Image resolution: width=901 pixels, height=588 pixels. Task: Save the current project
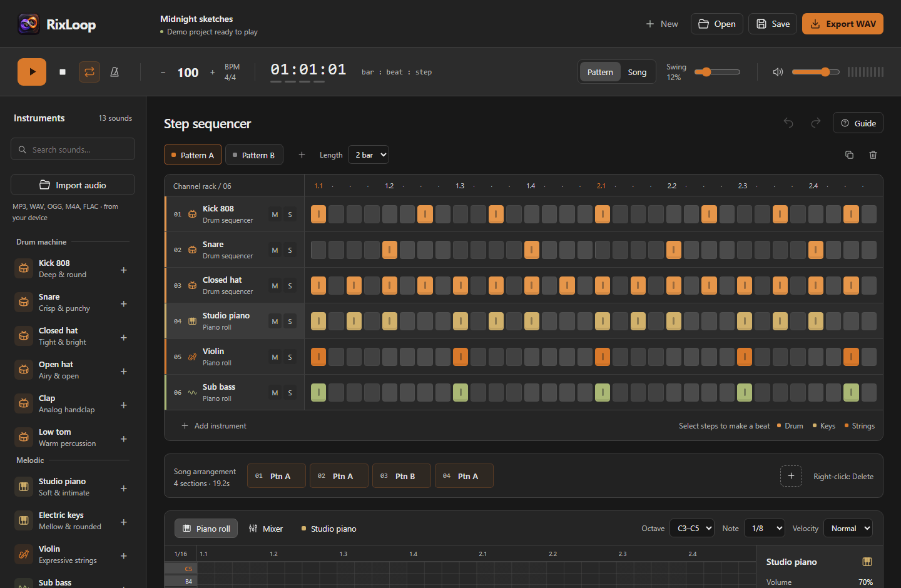pos(773,24)
